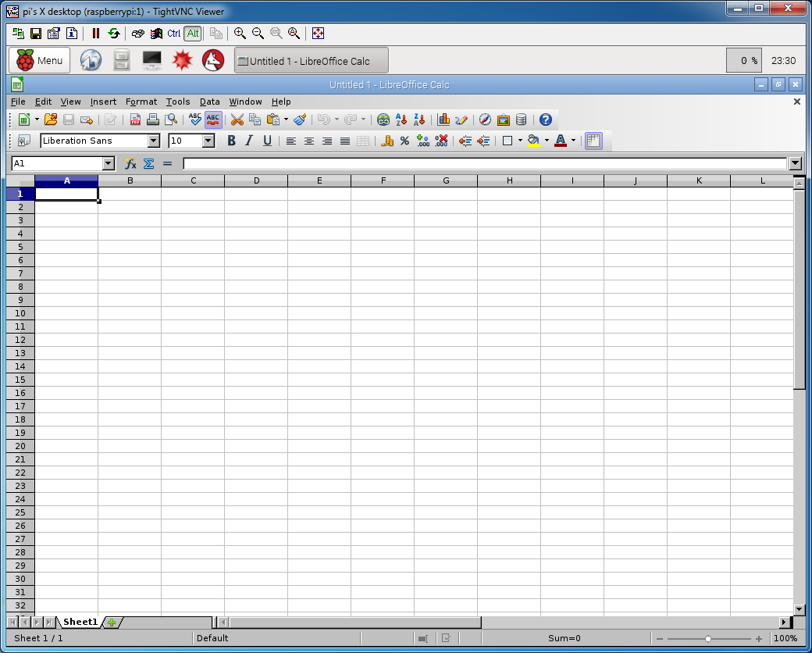
Task: Open a file with the Open folder icon
Action: (51, 120)
